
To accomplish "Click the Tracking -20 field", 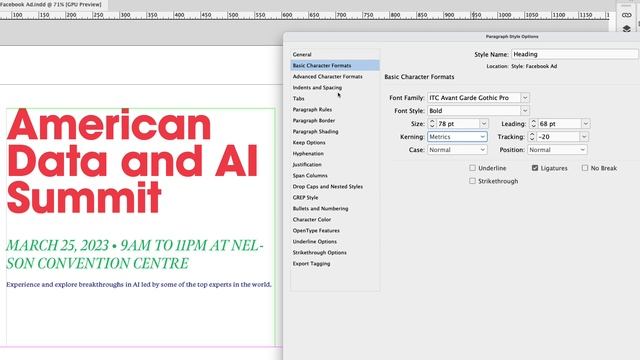I will pos(558,137).
